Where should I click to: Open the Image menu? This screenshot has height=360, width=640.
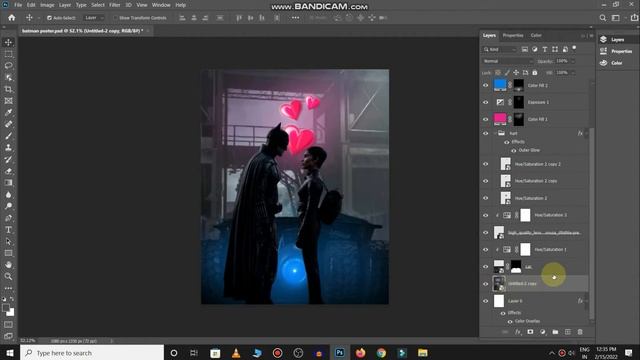point(47,5)
